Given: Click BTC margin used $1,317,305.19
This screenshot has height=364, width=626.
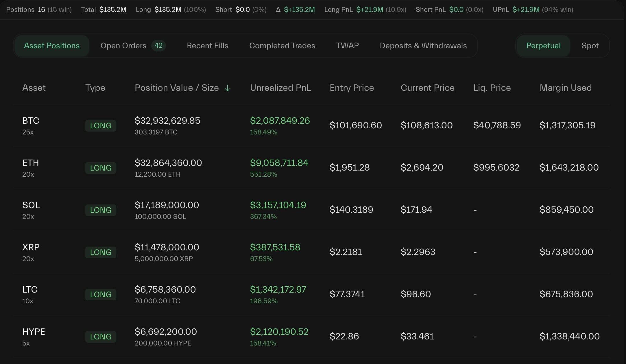Looking at the screenshot, I should 567,125.
